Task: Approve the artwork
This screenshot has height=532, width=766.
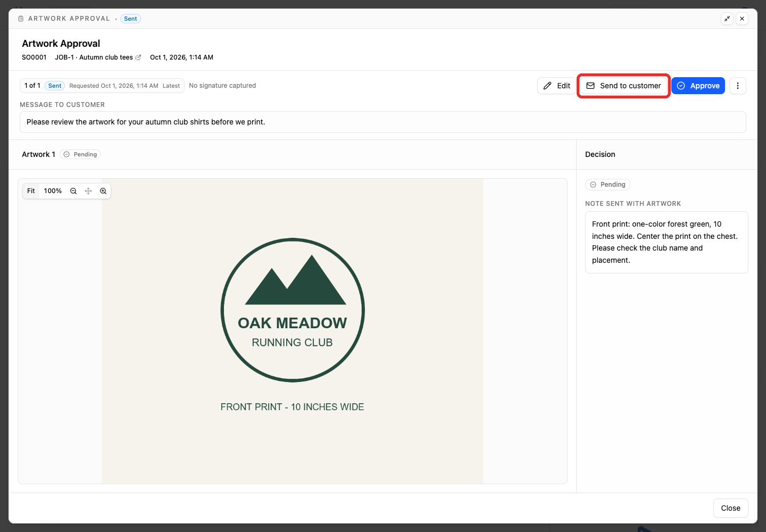Action: point(698,86)
